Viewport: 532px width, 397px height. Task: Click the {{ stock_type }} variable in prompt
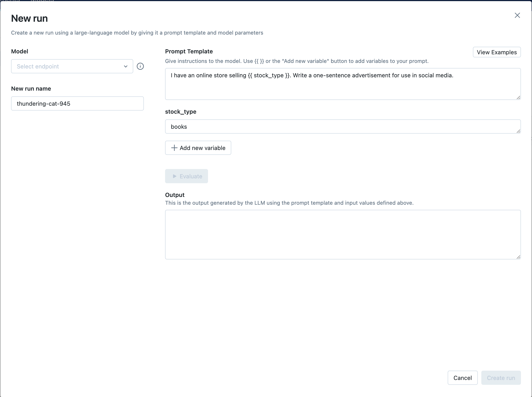pos(269,76)
